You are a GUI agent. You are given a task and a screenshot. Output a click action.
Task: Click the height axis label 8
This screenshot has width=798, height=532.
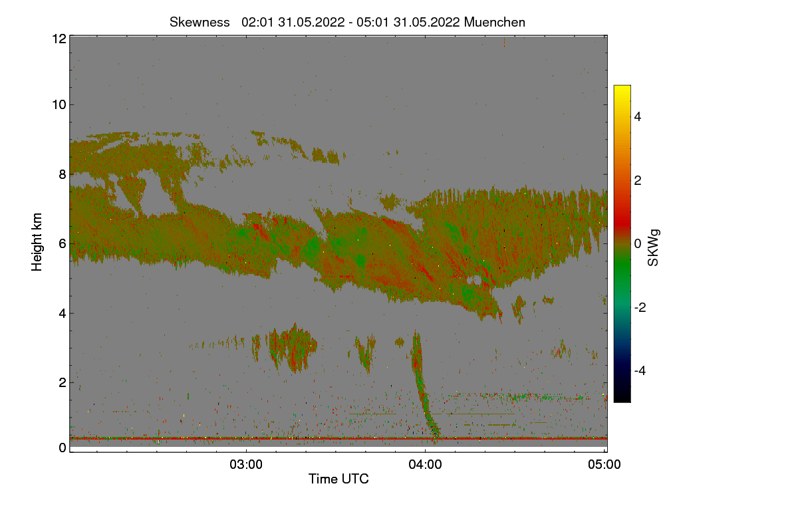click(x=63, y=174)
